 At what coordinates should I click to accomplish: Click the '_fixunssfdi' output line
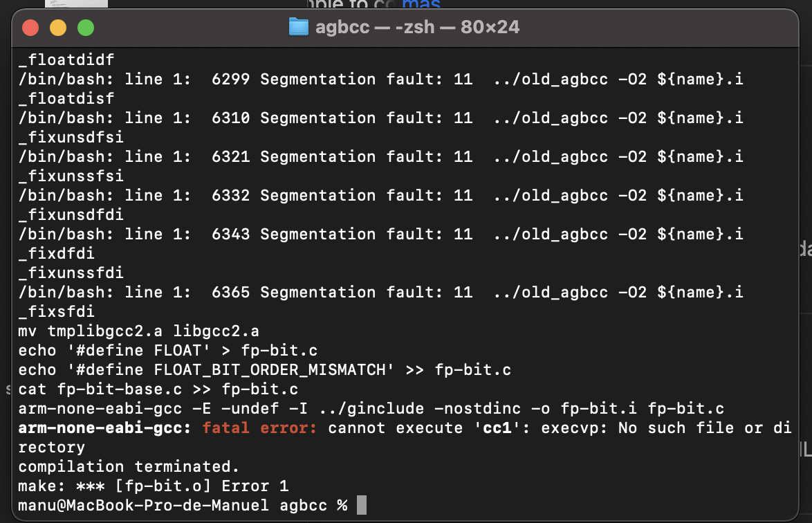coord(71,273)
